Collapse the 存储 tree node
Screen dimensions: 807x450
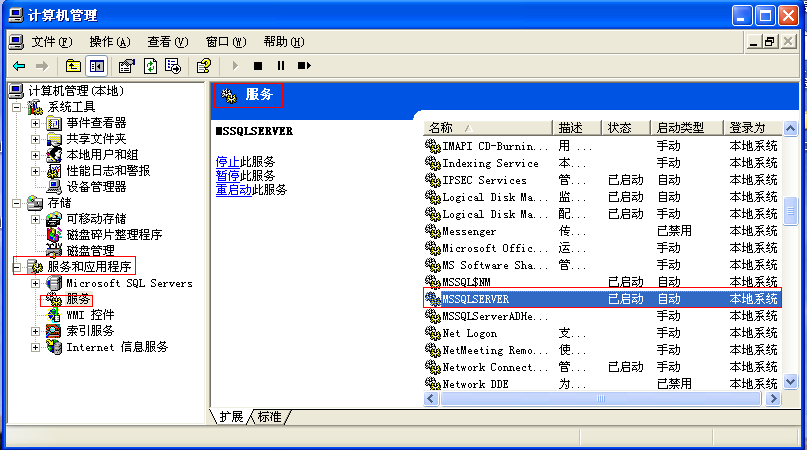click(16, 203)
